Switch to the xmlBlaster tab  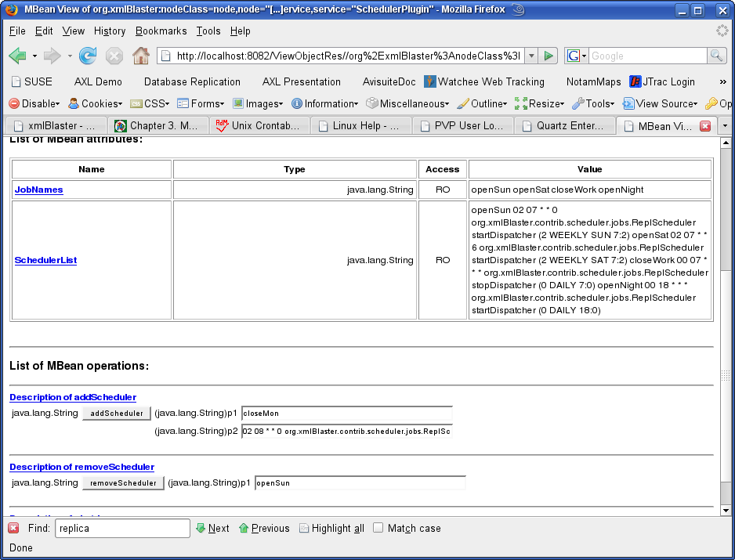pyautogui.click(x=56, y=125)
